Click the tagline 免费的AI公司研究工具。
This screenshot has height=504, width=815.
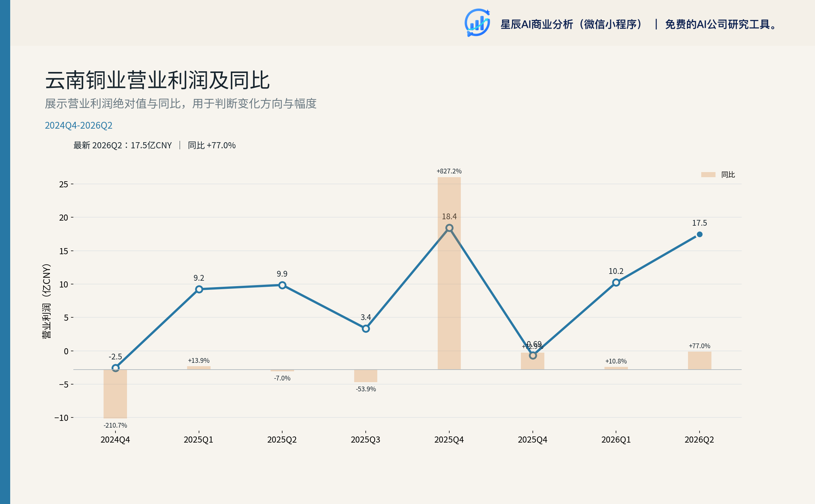point(720,24)
